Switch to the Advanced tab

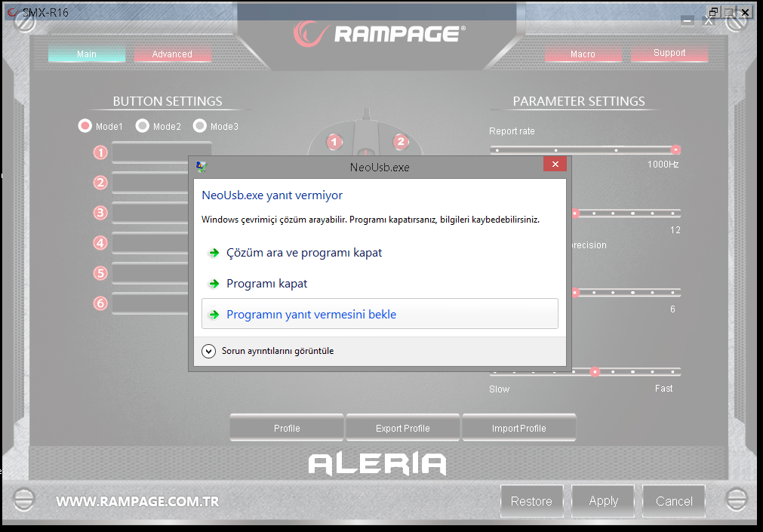(x=172, y=54)
